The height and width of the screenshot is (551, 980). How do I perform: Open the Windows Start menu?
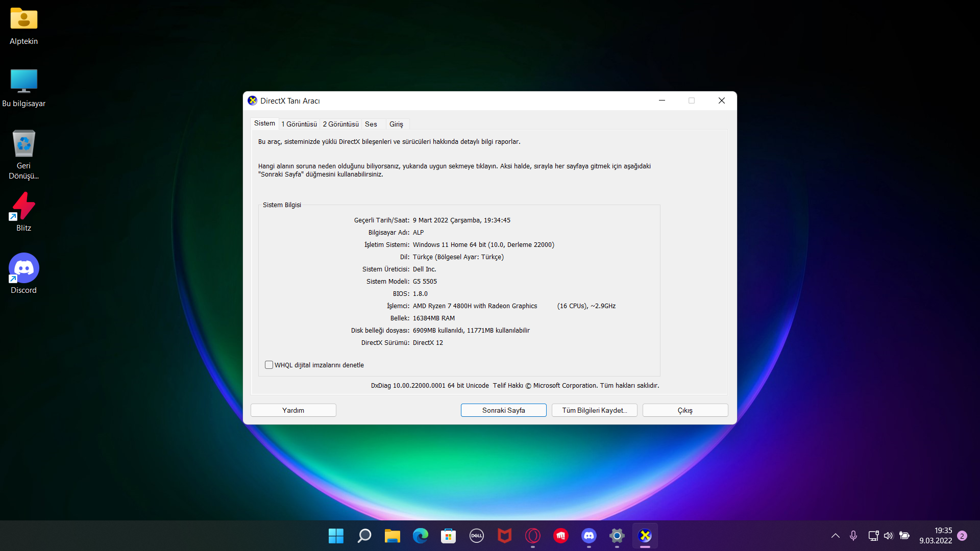[336, 536]
